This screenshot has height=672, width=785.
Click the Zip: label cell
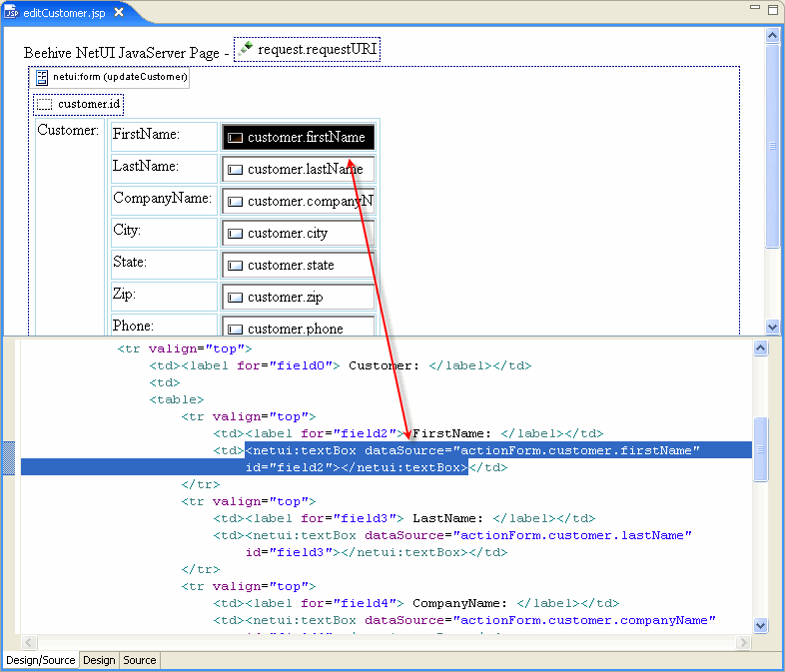point(164,297)
